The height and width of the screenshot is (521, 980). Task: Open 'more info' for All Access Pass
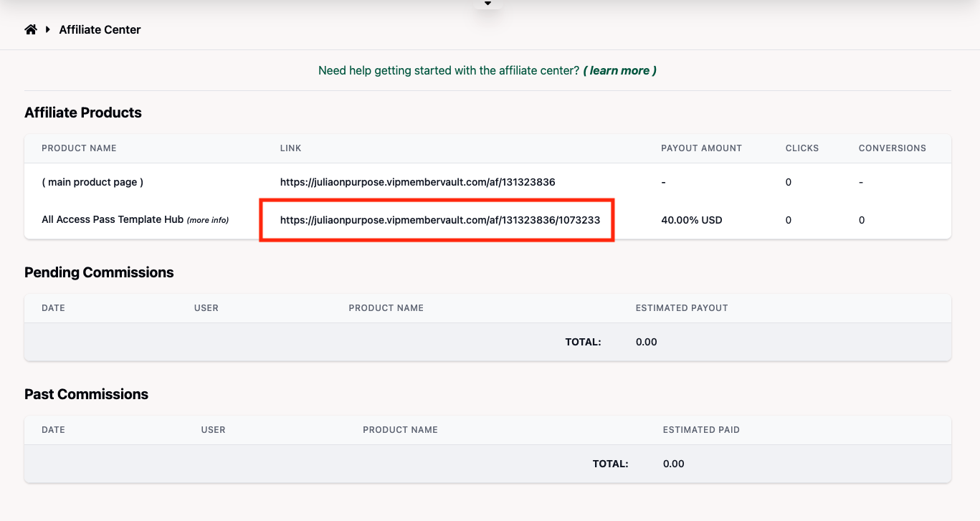click(208, 220)
